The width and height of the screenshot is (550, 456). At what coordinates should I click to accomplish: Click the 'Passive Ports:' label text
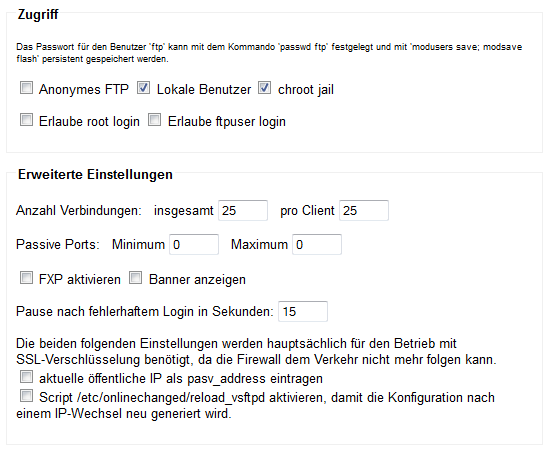coord(58,244)
